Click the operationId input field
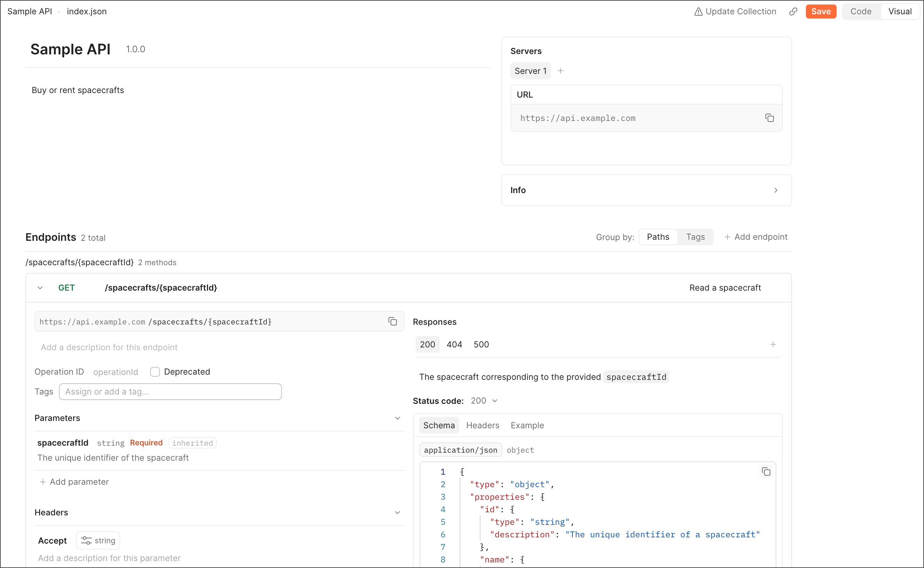Screen dimensions: 924x568 coord(116,372)
